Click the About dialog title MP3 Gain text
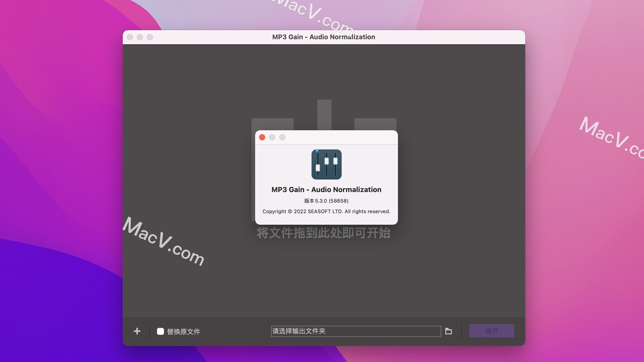 (x=326, y=189)
